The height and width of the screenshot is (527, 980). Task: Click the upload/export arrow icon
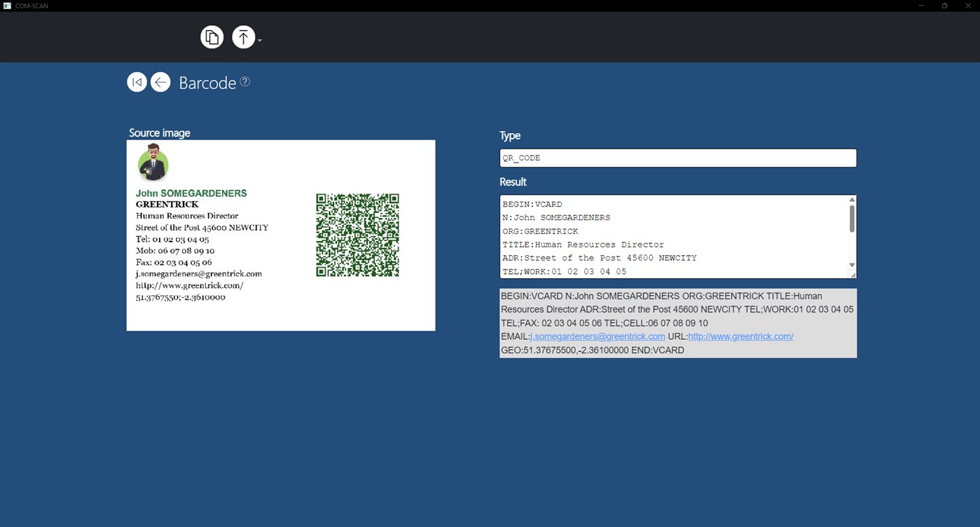pos(243,37)
